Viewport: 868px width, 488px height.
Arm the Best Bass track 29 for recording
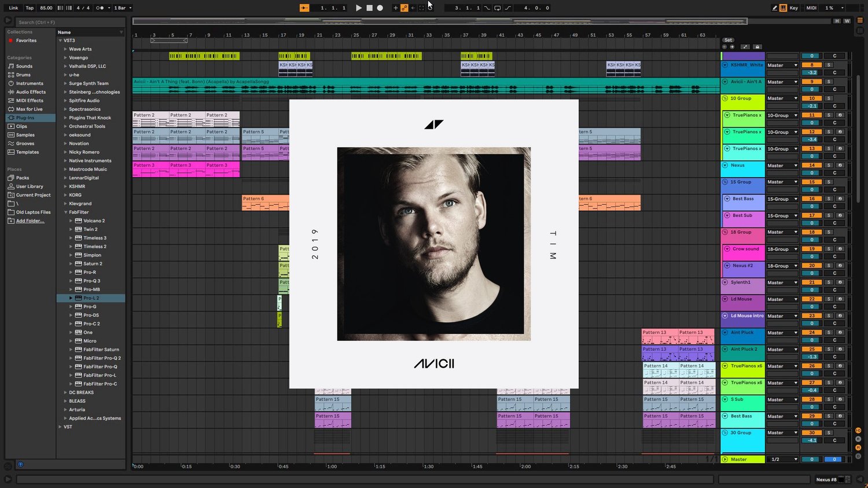click(x=840, y=416)
